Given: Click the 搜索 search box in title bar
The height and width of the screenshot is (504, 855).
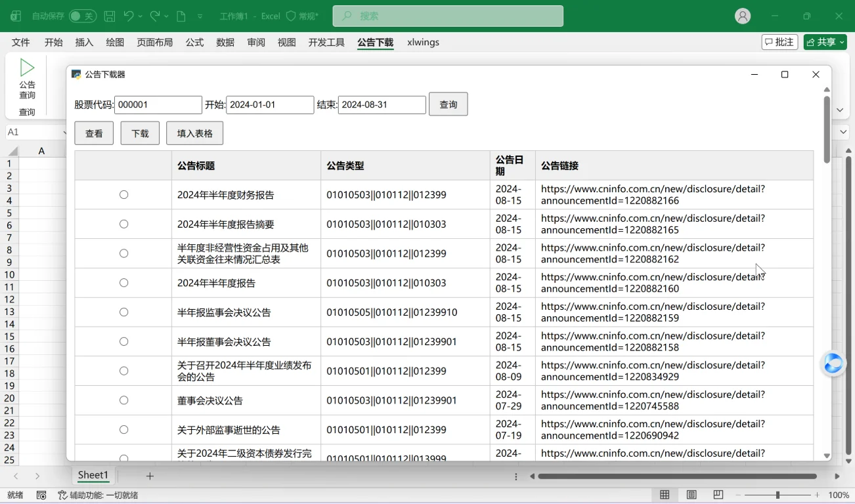Looking at the screenshot, I should [x=448, y=16].
